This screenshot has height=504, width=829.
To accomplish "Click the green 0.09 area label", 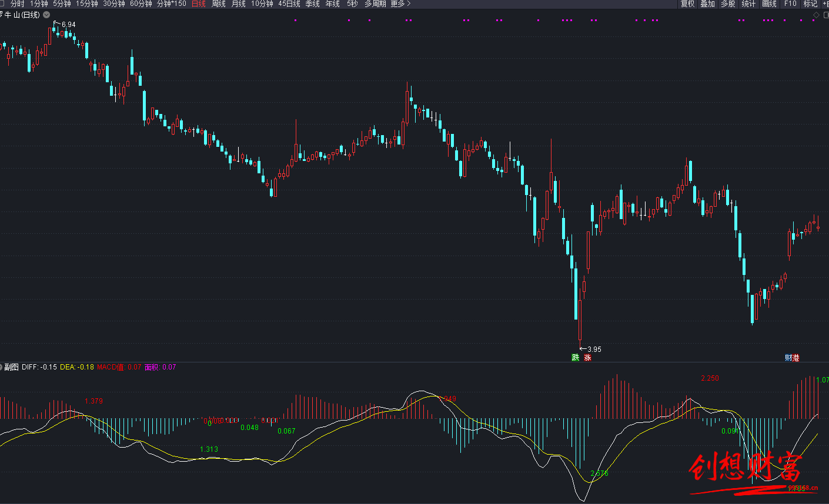I will (x=730, y=431).
